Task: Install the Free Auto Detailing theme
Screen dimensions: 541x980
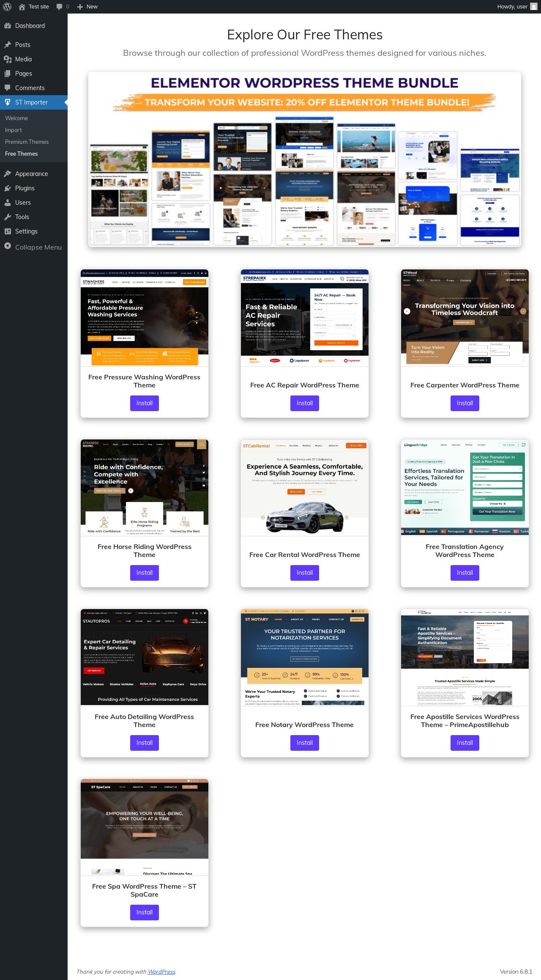Action: [x=145, y=743]
